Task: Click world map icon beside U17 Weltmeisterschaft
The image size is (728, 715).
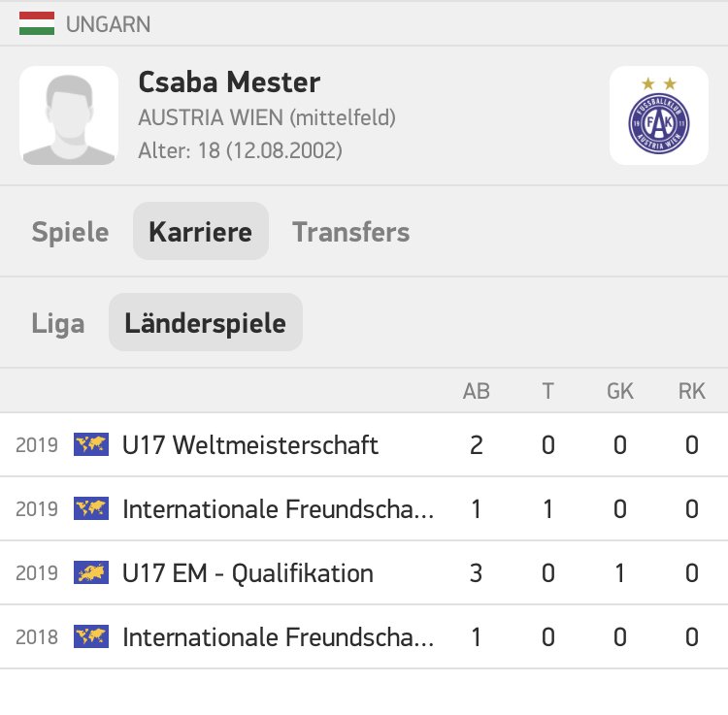Action: (91, 444)
